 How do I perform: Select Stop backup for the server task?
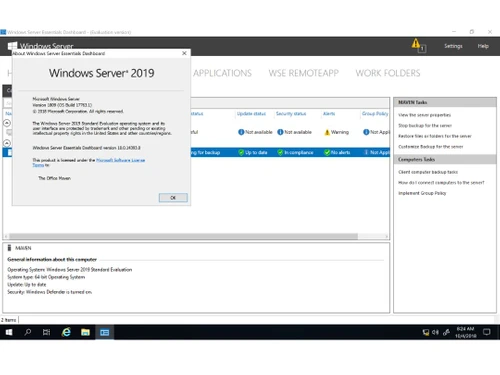tap(425, 126)
